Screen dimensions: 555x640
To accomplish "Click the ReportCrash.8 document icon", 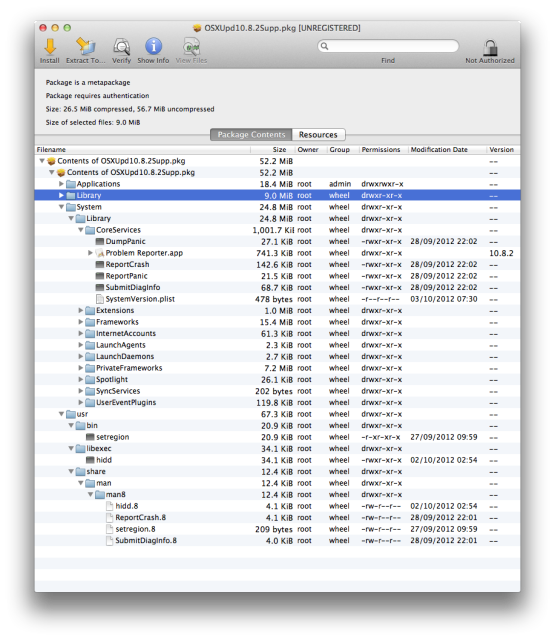I will click(x=109, y=518).
